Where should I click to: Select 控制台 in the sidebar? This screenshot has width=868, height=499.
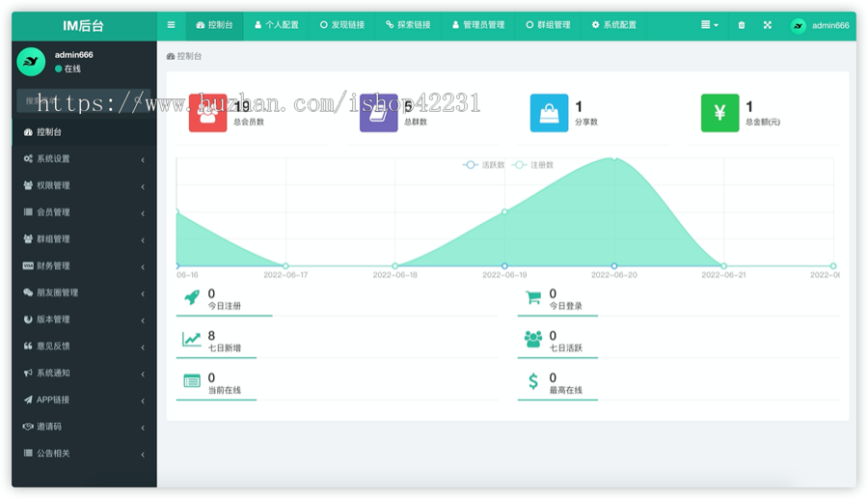(x=84, y=132)
